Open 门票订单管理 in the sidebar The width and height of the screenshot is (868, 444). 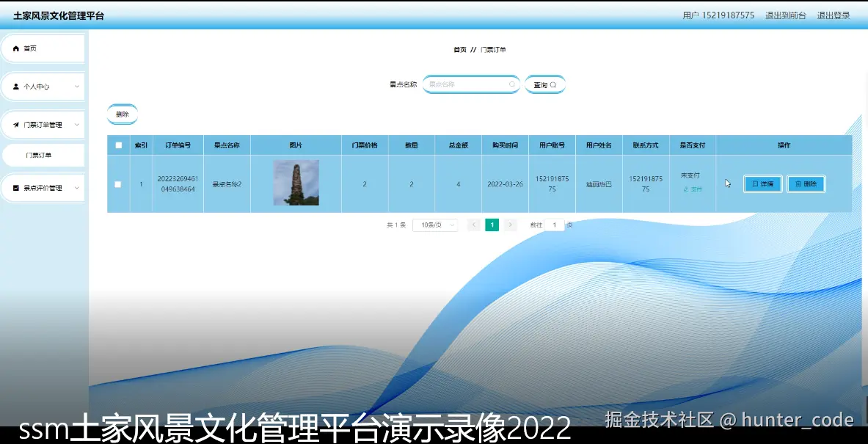[43, 125]
